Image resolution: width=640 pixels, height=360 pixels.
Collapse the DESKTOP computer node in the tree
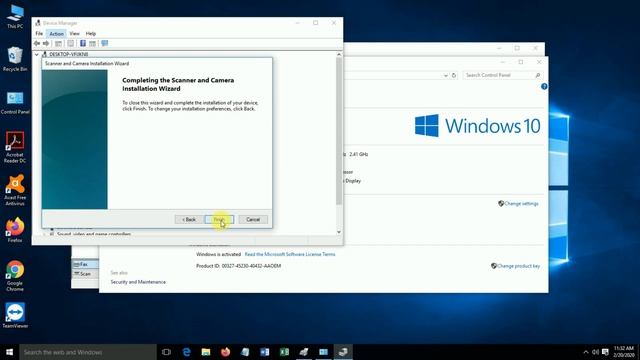(x=37, y=54)
